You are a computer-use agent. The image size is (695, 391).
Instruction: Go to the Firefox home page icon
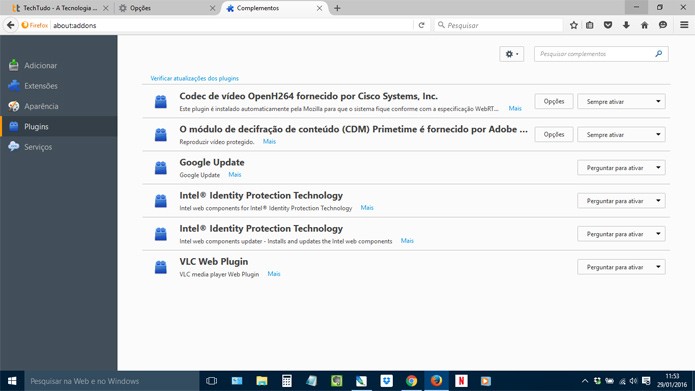(x=644, y=25)
